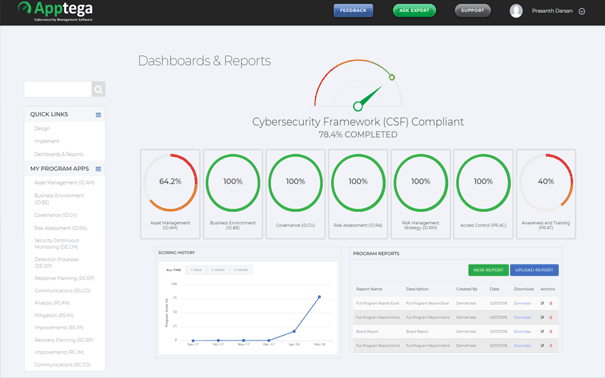Switch chart range to 2 Years
The width and height of the screenshot is (605, 378).
pyautogui.click(x=218, y=270)
